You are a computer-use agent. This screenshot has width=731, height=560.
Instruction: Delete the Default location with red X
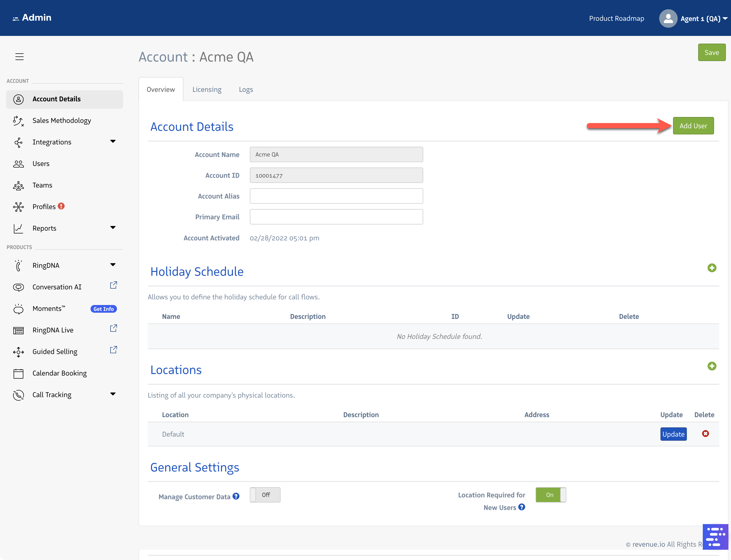(705, 433)
